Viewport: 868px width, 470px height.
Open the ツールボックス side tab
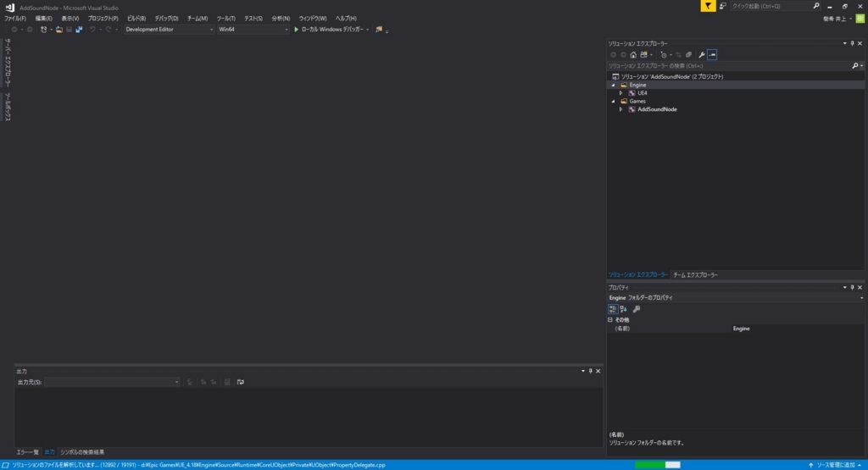tap(8, 107)
